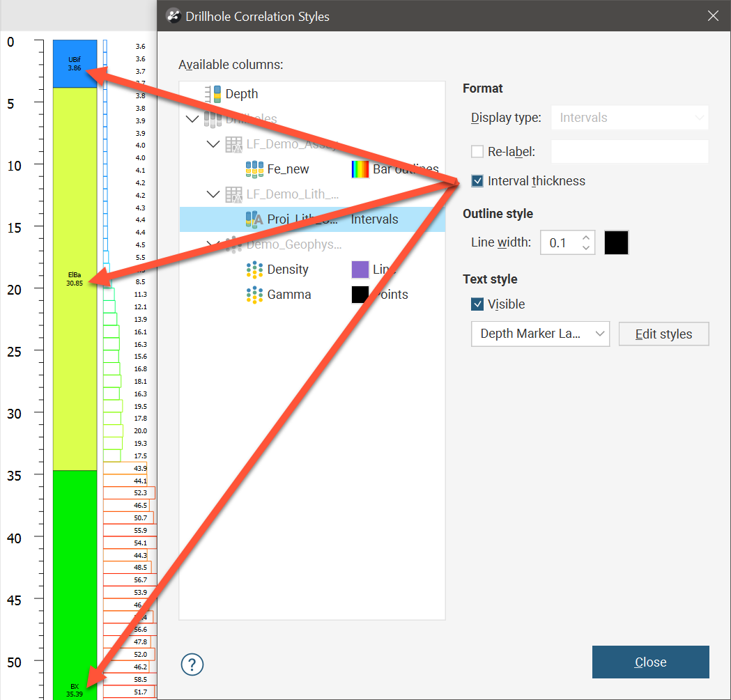Image resolution: width=731 pixels, height=700 pixels.
Task: Collapse the Drillholes tree node
Action: [x=192, y=119]
